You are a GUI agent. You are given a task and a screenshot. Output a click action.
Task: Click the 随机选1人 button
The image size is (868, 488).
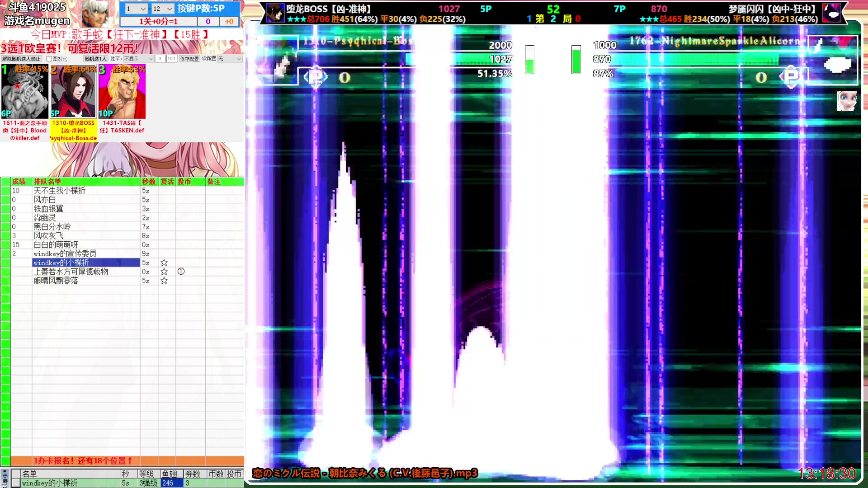tap(95, 59)
